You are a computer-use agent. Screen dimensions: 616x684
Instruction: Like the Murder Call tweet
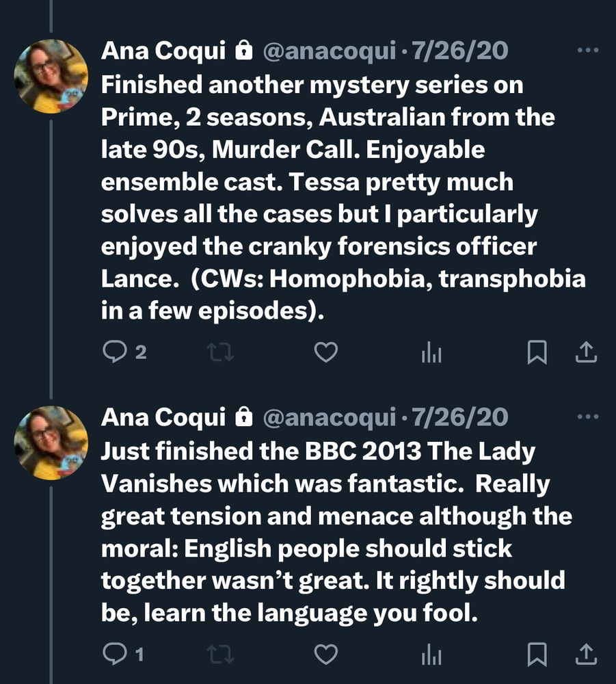325,352
